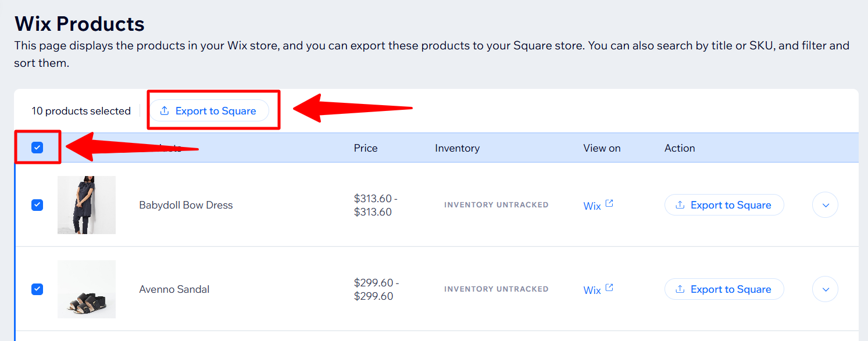Uncheck the select-all products checkbox
The height and width of the screenshot is (341, 868).
click(37, 148)
